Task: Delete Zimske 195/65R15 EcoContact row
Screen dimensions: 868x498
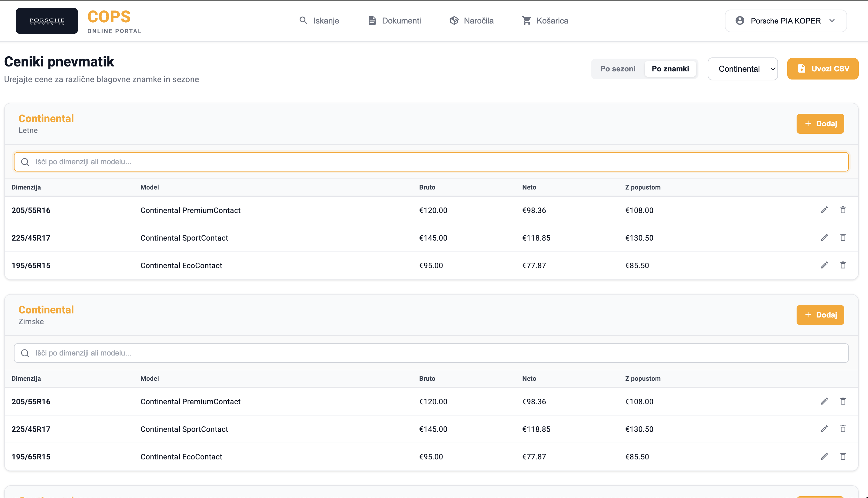Action: [x=843, y=456]
